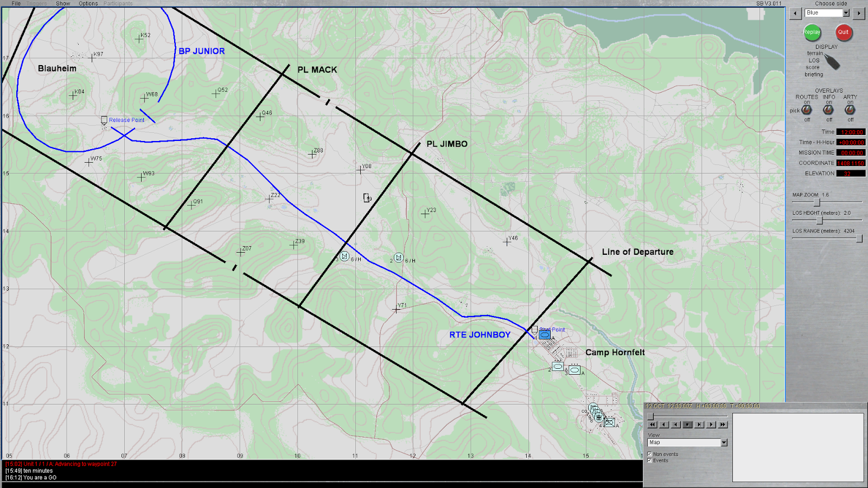Click reference point Z07 cross marker
The height and width of the screenshot is (488, 868).
(x=240, y=252)
